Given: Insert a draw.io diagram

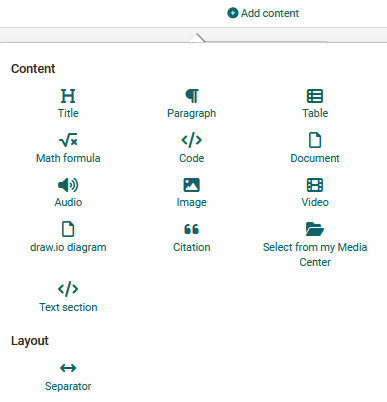Looking at the screenshot, I should click(x=68, y=237).
